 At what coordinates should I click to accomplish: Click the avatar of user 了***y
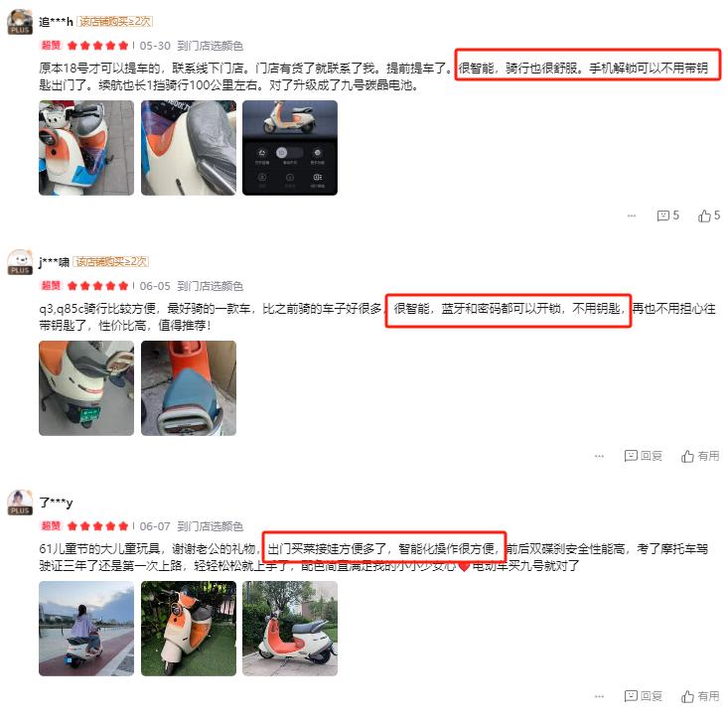coord(20,503)
